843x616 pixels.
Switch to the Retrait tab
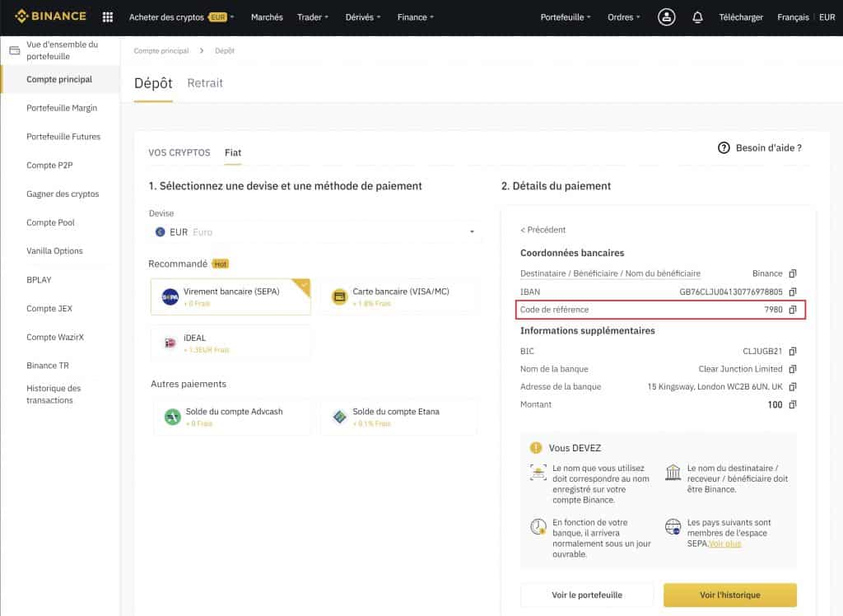(x=204, y=82)
